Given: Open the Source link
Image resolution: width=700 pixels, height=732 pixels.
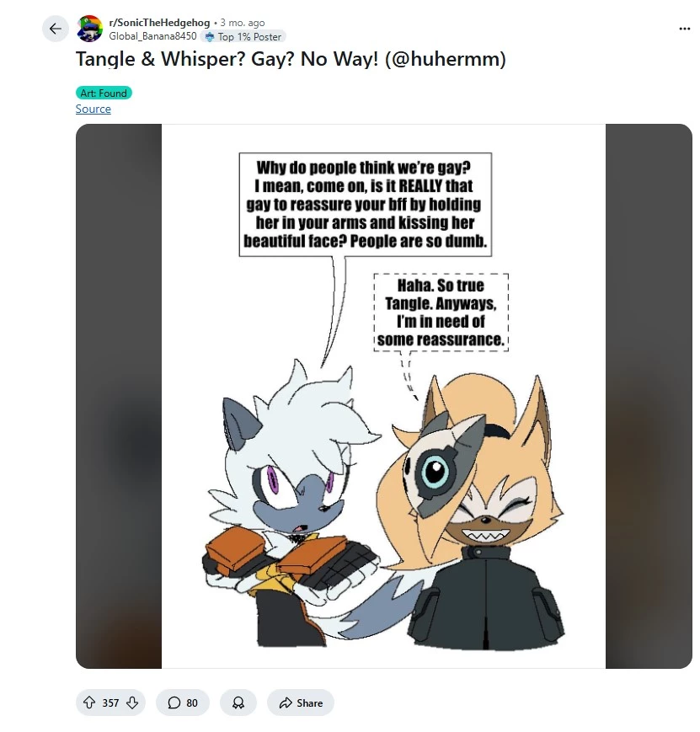Looking at the screenshot, I should pyautogui.click(x=94, y=109).
